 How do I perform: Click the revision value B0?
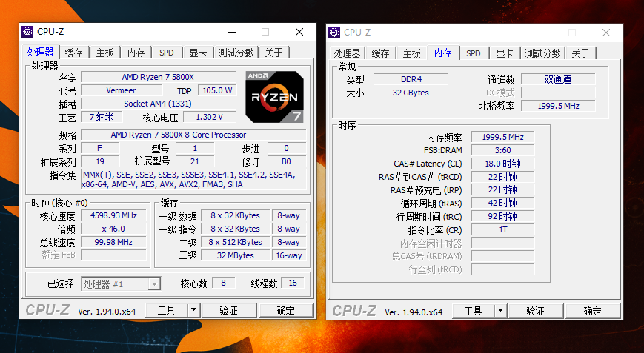[287, 161]
